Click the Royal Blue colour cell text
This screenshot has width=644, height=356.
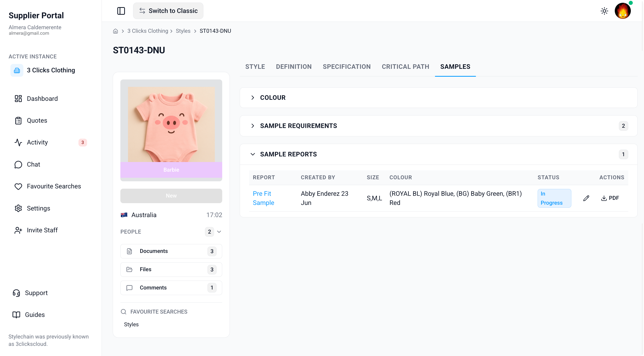456,198
